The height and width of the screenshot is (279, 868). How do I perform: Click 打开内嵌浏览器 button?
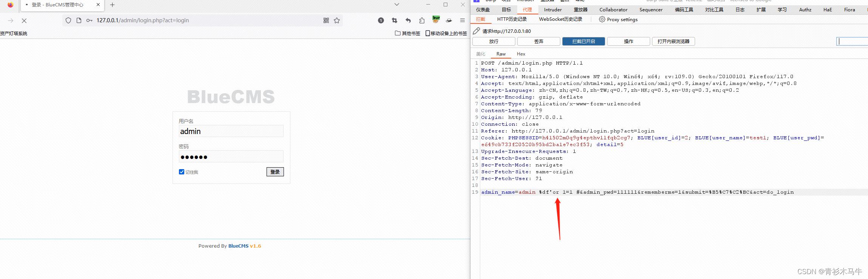point(674,42)
